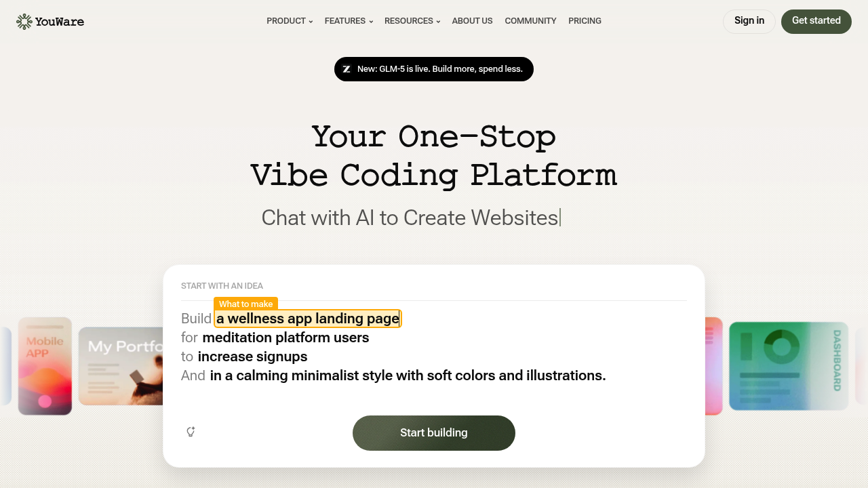Click the 'increase signups' goal text
Viewport: 868px width, 488px height.
(252, 357)
